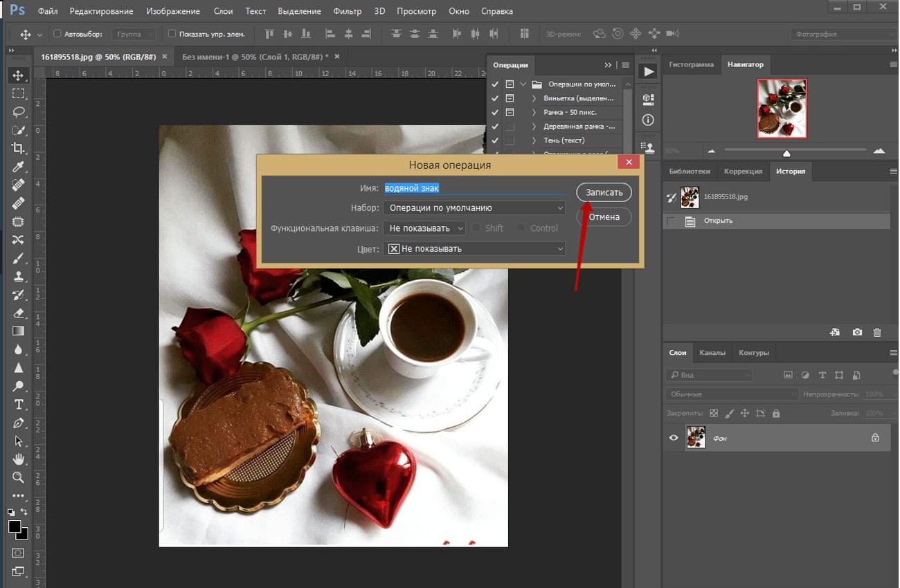This screenshot has height=588, width=900.
Task: Open the Набор dropdown in dialog
Action: 474,208
